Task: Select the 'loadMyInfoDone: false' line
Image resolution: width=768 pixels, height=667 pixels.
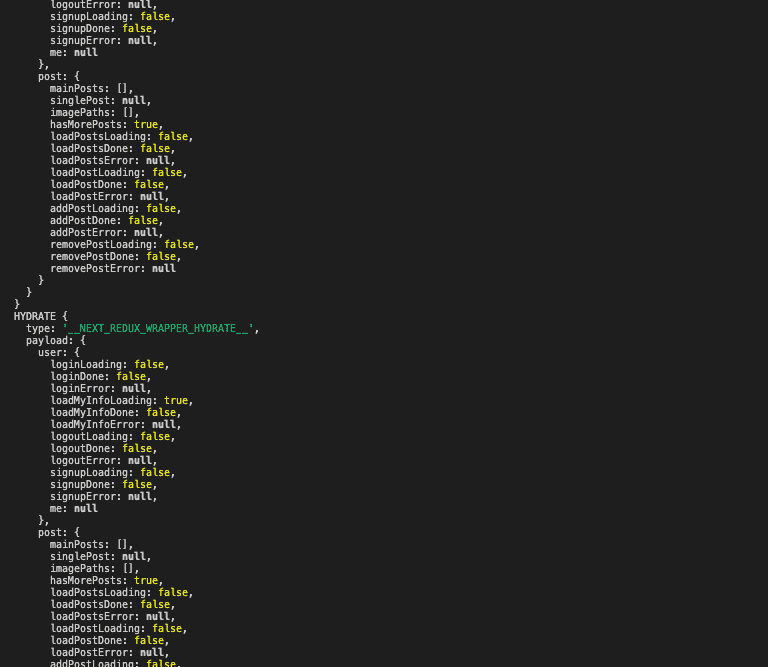Action: pyautogui.click(x=116, y=412)
